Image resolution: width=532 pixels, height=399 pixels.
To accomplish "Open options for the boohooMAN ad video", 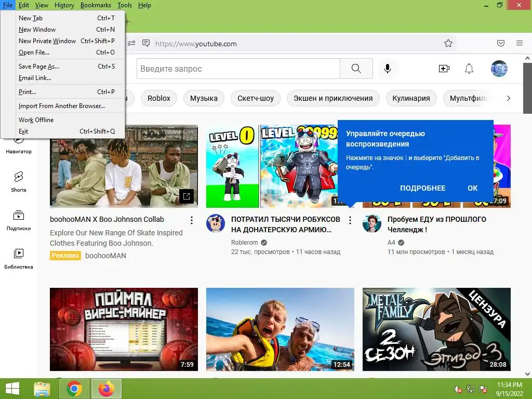I will click(192, 220).
